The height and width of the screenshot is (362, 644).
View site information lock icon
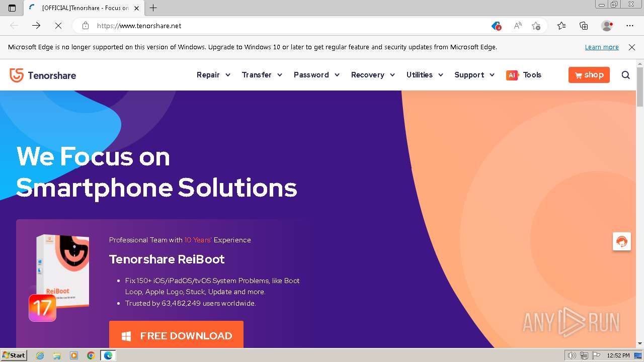point(86,26)
